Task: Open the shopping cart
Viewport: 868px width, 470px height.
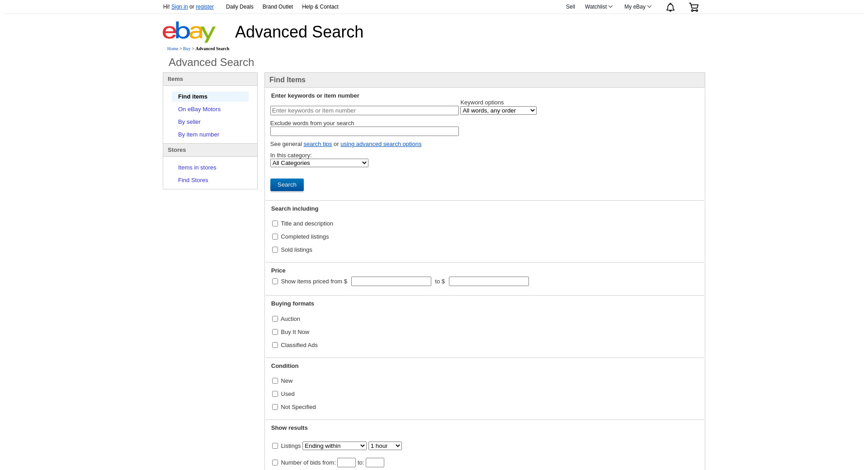Action: pos(693,7)
